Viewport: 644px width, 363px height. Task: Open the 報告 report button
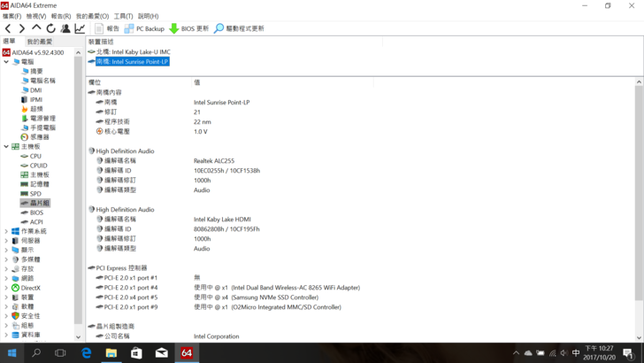[x=107, y=28]
